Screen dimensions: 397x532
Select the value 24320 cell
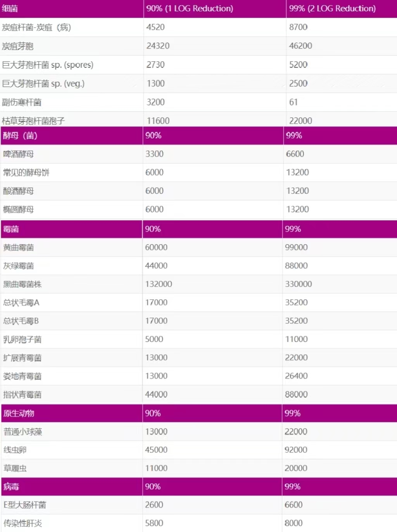coord(158,46)
